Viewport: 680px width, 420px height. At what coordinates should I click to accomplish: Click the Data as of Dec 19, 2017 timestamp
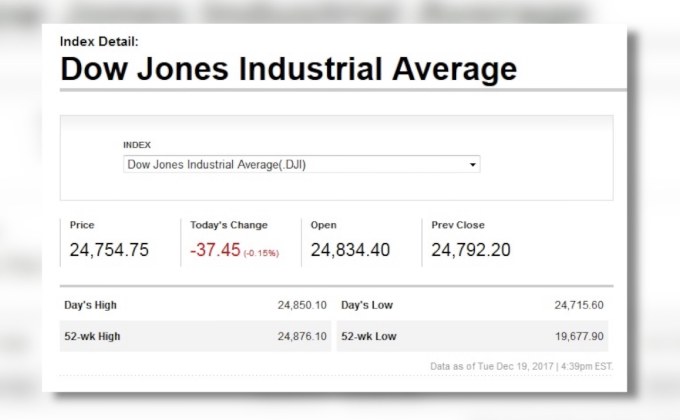coord(521,366)
